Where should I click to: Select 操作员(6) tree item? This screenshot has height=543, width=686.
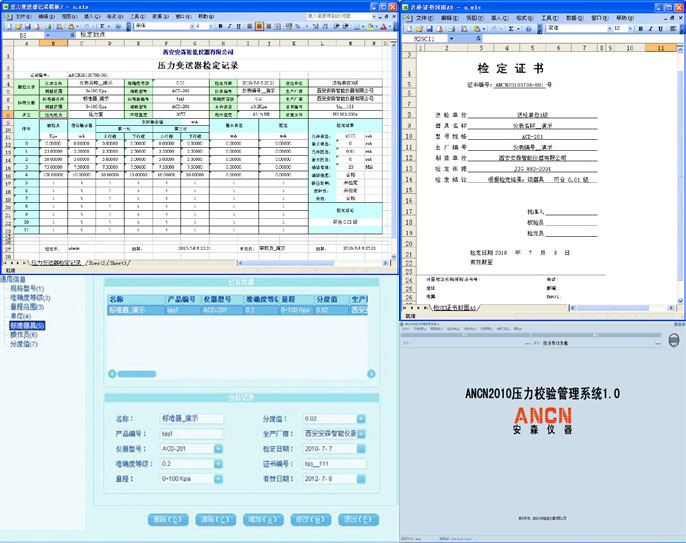click(x=24, y=335)
